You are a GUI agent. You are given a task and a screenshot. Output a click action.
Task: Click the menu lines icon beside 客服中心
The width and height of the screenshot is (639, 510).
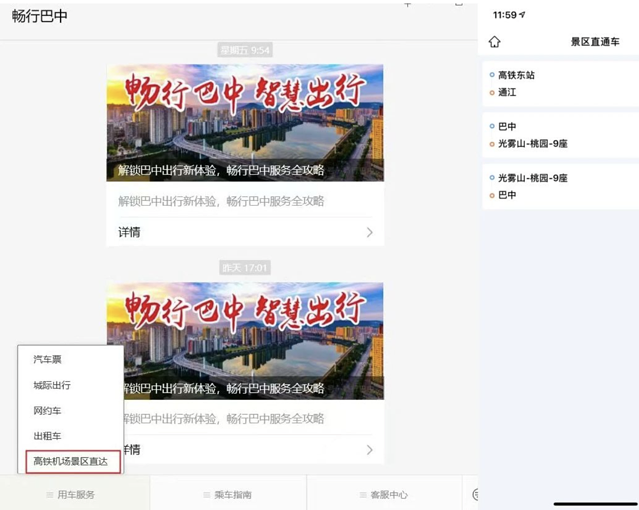click(x=363, y=495)
